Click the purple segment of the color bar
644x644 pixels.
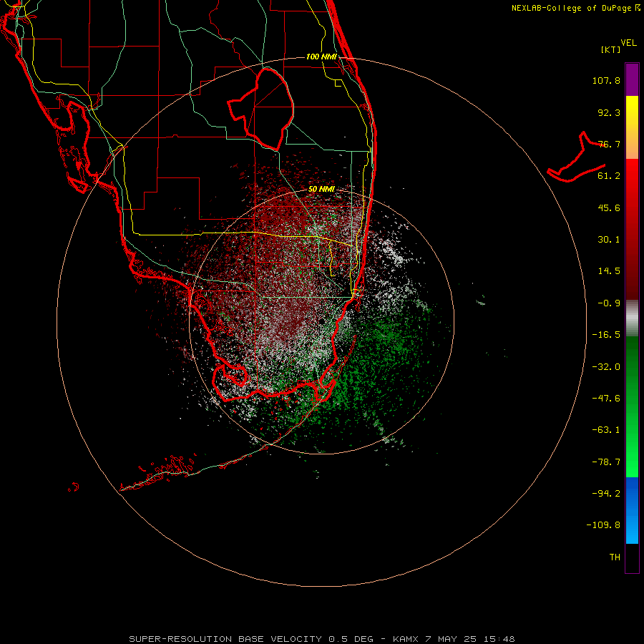coord(632,79)
